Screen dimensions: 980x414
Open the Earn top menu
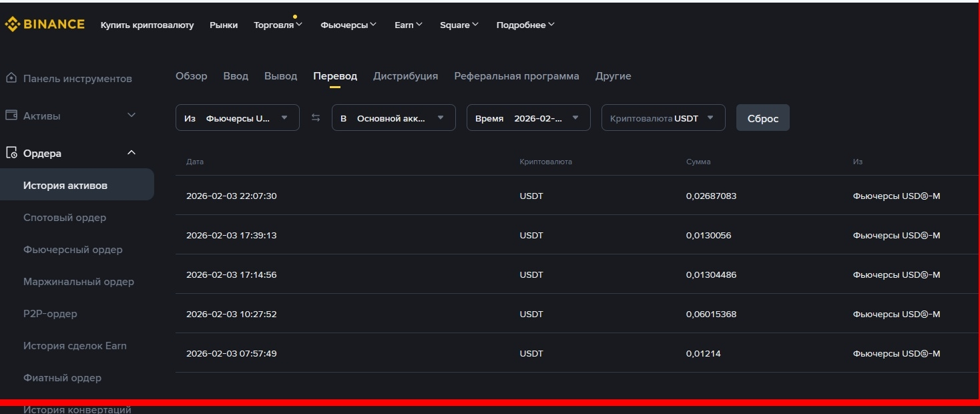tap(409, 25)
